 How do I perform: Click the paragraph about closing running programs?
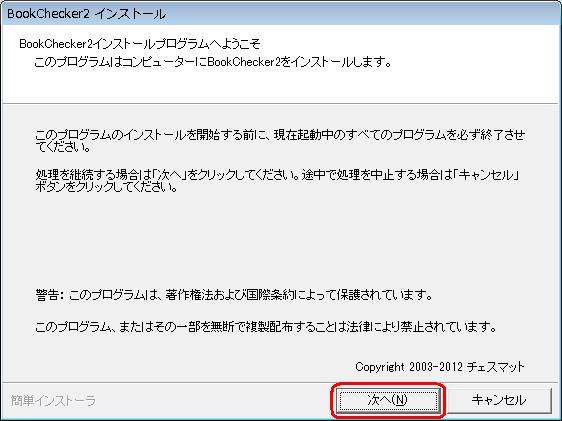click(x=280, y=141)
